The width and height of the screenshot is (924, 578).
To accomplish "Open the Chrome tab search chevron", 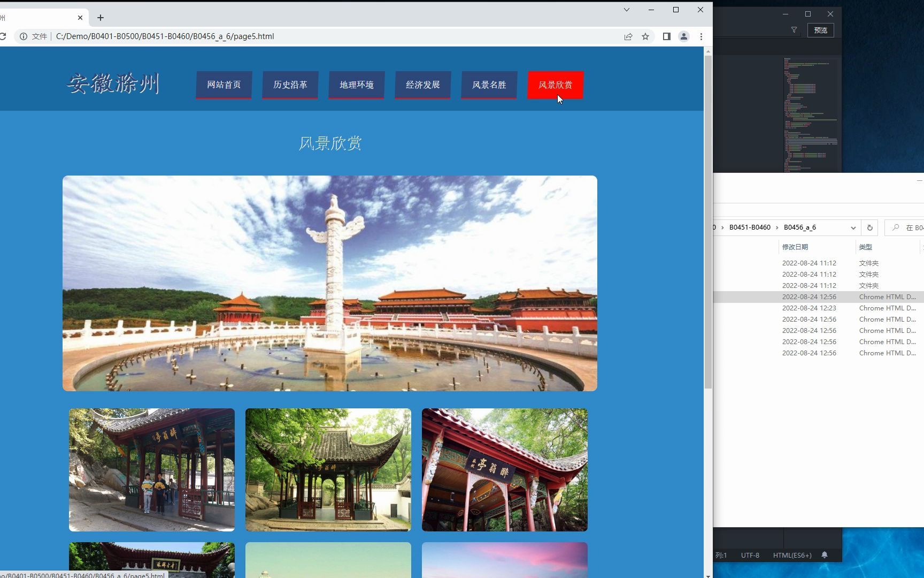I will (x=627, y=10).
